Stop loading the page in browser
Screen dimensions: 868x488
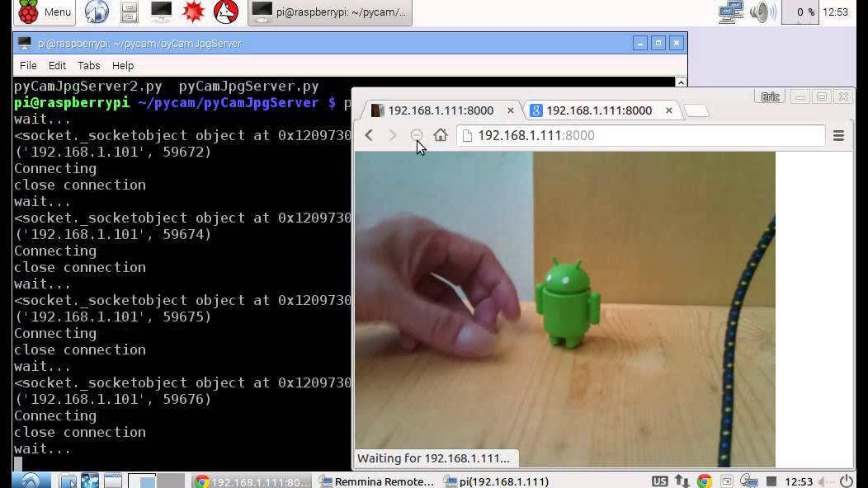[417, 135]
